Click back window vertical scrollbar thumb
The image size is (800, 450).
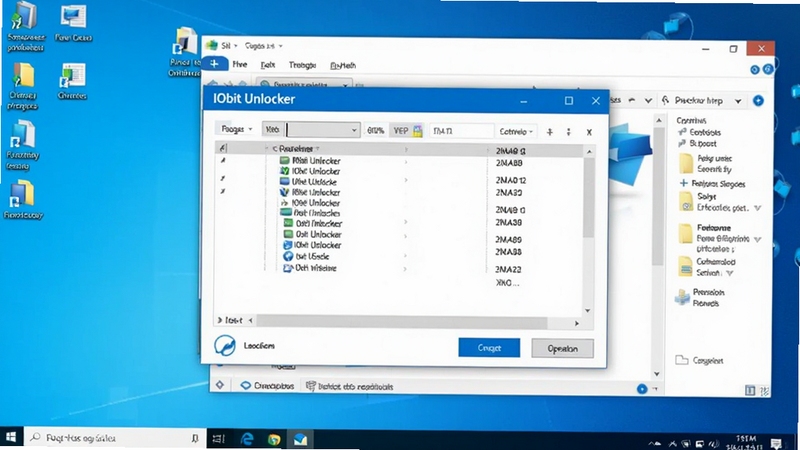658,196
